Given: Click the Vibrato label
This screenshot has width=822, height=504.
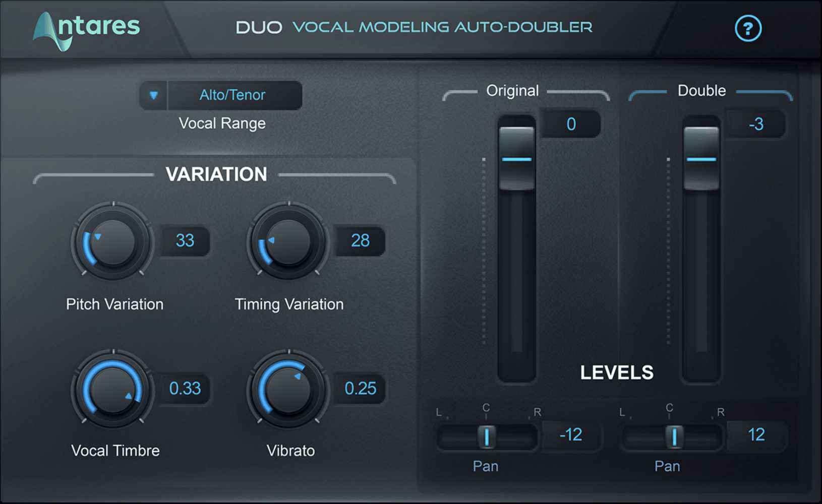Looking at the screenshot, I should tap(290, 451).
